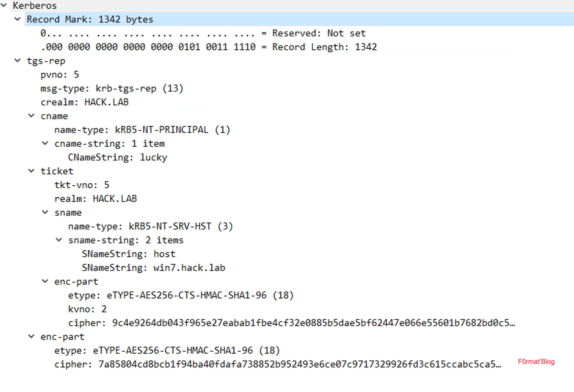This screenshot has width=574, height=392.
Task: Collapse the sname node
Action: [45, 212]
